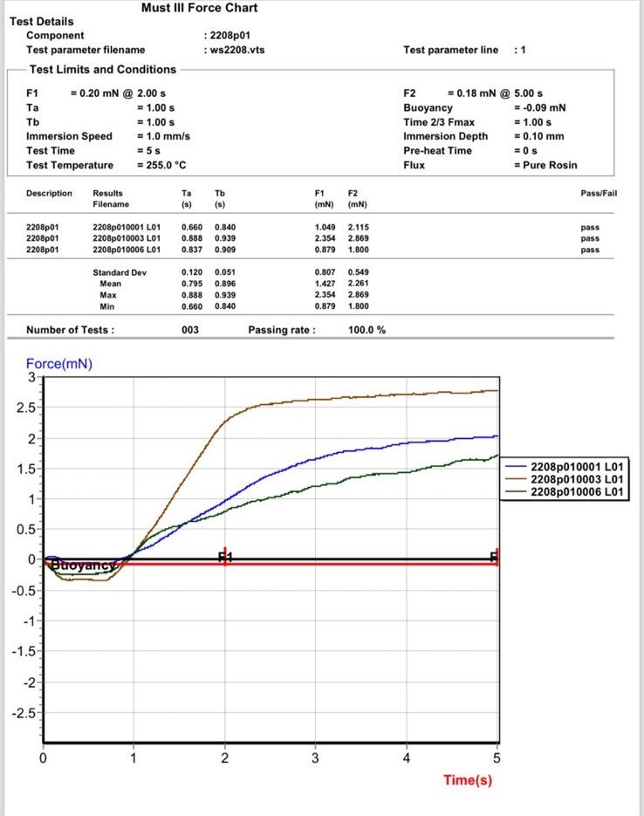
Task: Click the Pass/Fail column header
Action: pos(598,193)
